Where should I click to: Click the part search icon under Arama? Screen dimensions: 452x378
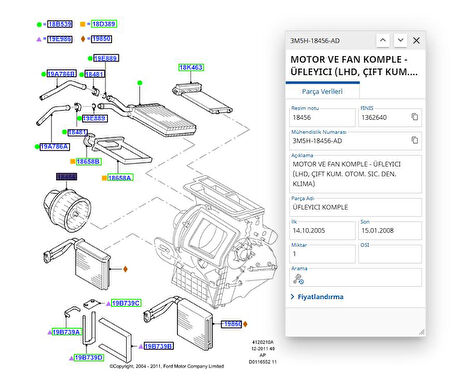pos(298,279)
